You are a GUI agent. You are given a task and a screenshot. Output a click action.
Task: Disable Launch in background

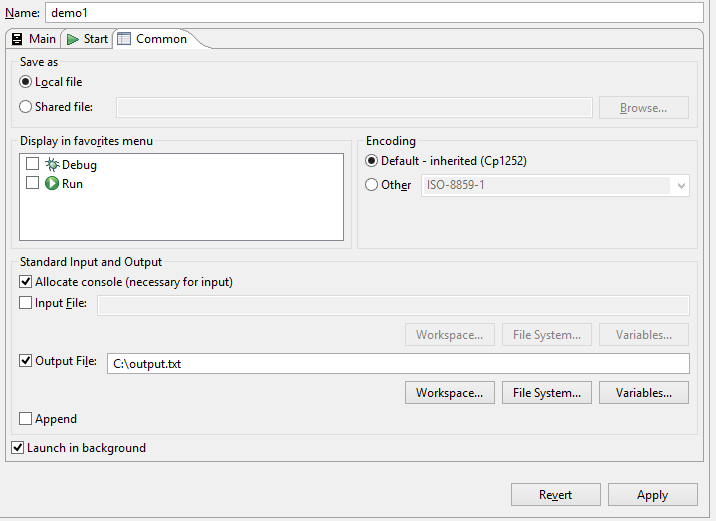pos(18,448)
